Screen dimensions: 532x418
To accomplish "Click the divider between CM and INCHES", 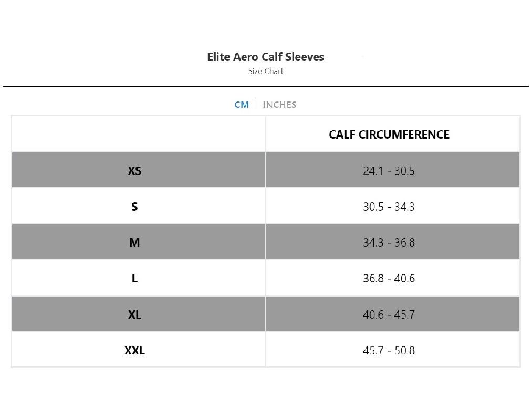I will point(256,105).
